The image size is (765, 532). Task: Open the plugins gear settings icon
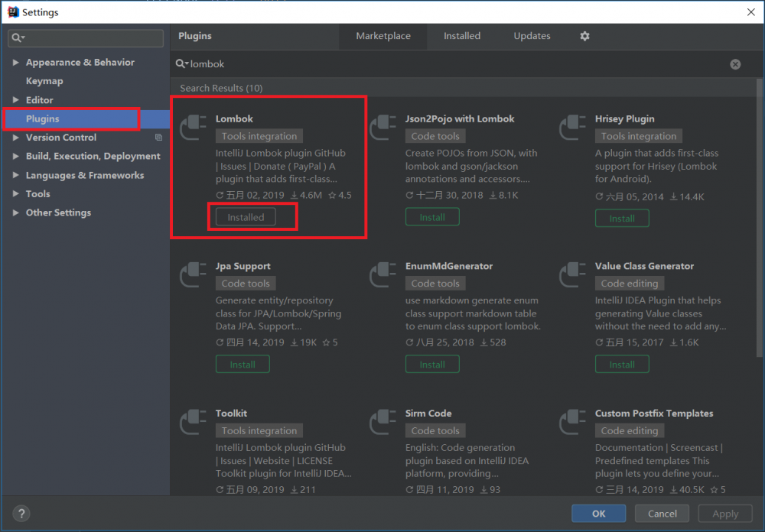(x=584, y=36)
